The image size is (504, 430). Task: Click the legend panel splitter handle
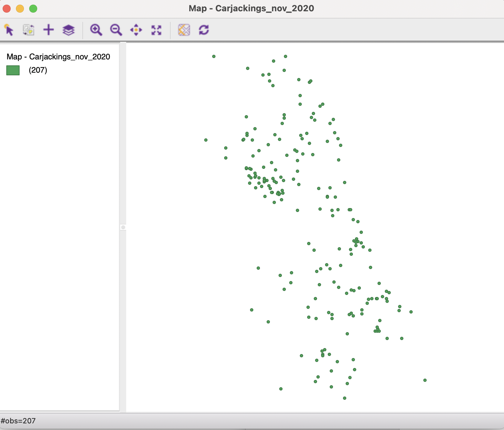[x=123, y=227]
